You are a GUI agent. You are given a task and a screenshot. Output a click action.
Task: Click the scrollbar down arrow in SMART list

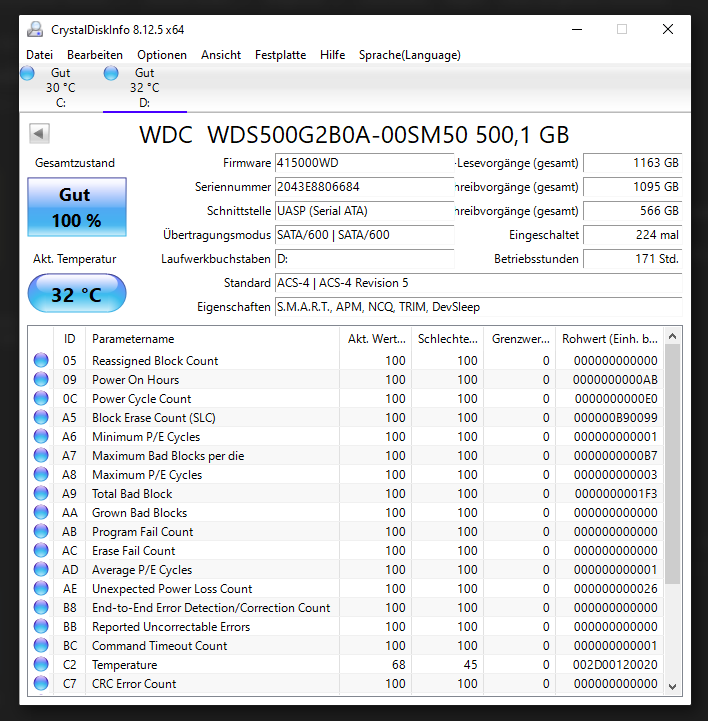pos(672,687)
